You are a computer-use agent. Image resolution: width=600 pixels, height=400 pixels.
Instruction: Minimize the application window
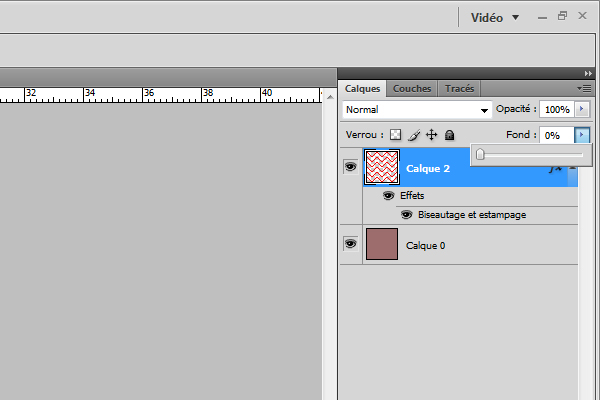click(542, 17)
